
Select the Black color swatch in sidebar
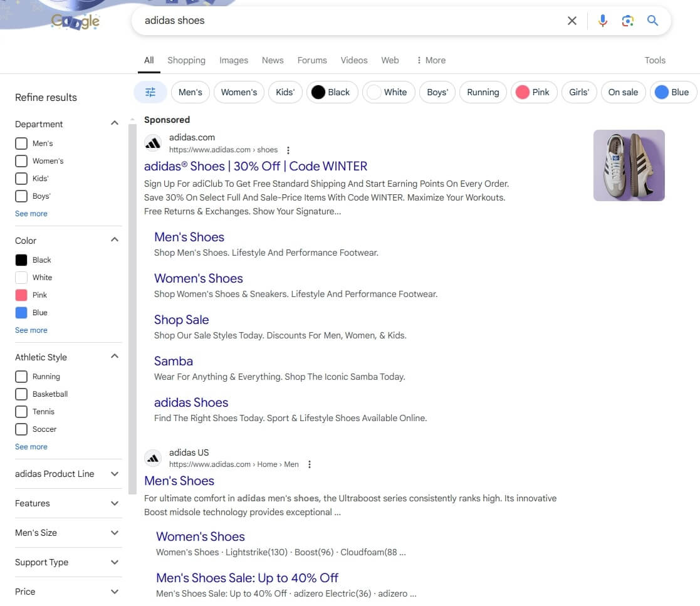21,260
